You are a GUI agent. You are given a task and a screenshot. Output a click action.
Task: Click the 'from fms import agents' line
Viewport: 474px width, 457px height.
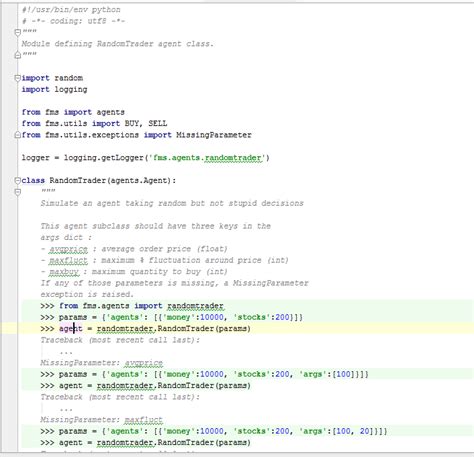click(73, 112)
